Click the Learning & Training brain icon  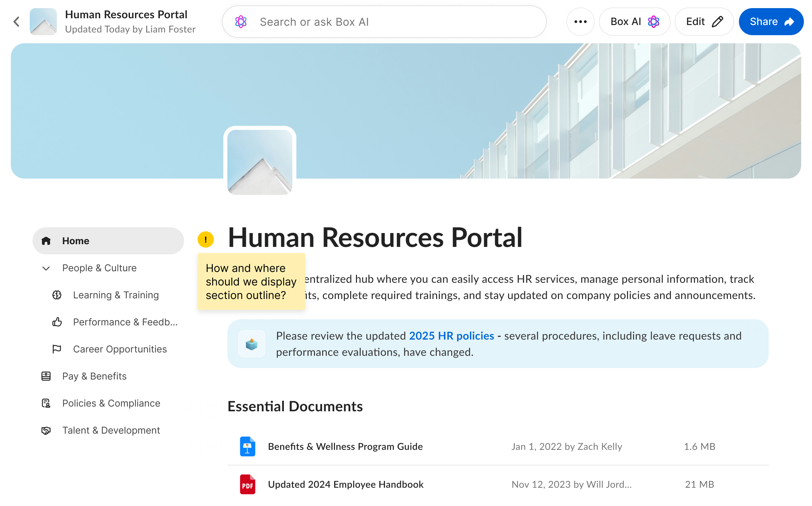coord(57,295)
